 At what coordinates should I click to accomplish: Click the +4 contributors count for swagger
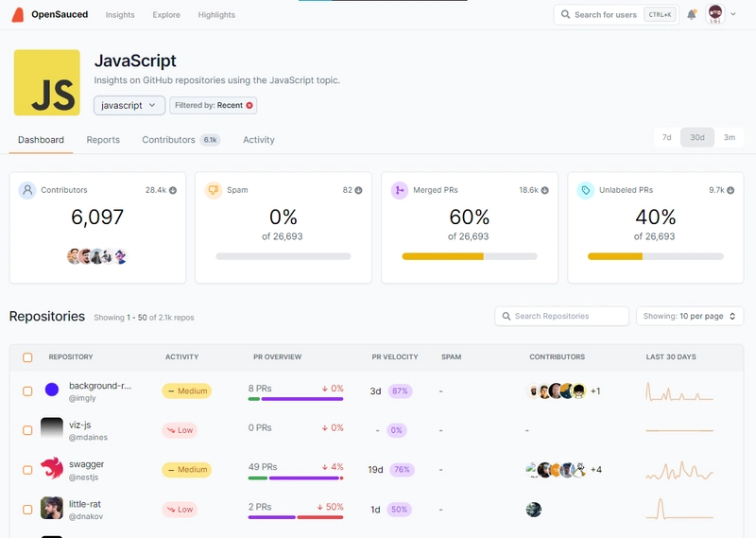coord(596,470)
